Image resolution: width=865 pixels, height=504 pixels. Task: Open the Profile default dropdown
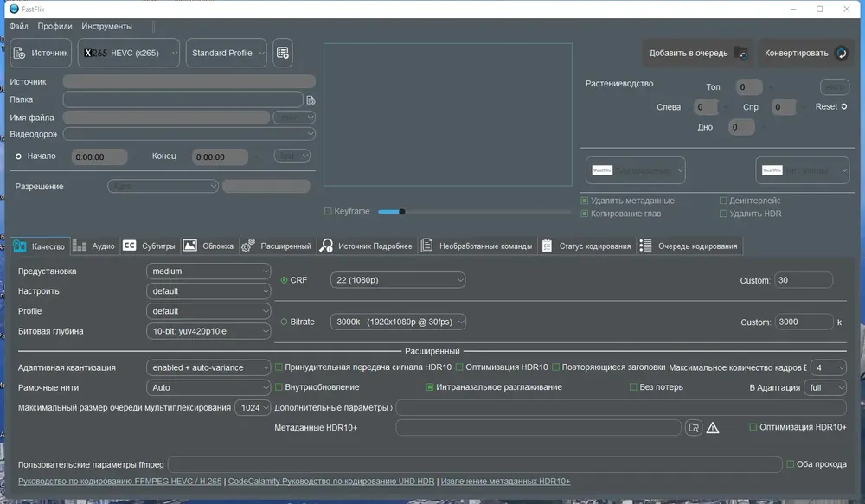(x=208, y=311)
